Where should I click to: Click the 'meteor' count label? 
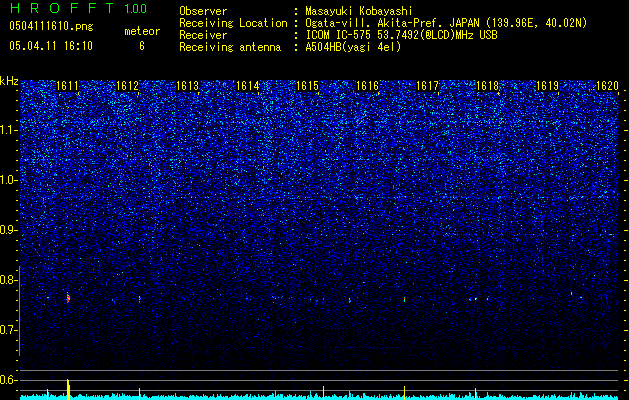point(142,31)
